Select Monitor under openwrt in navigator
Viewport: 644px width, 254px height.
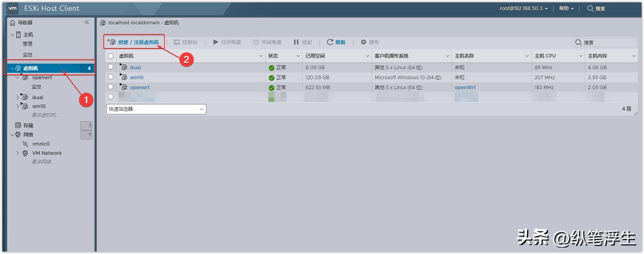36,87
